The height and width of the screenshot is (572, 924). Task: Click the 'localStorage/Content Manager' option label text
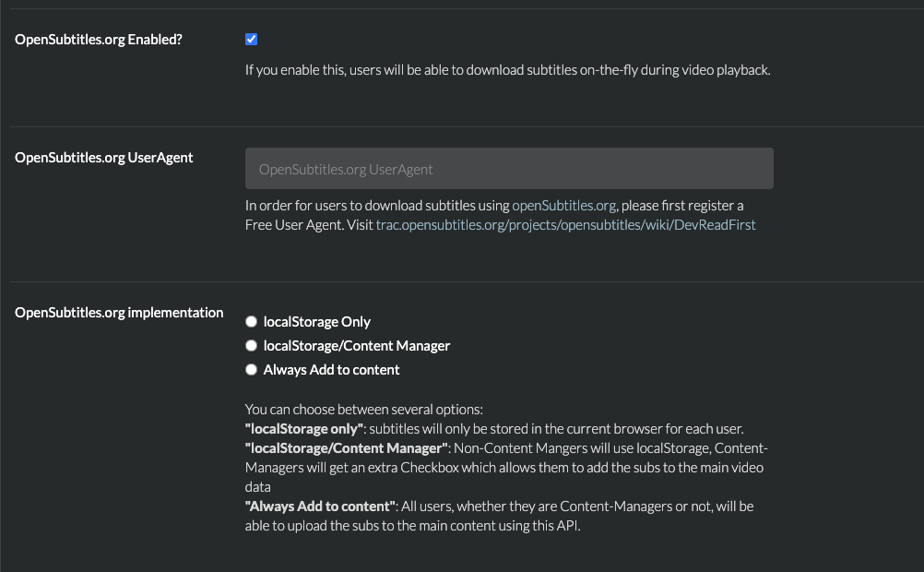[x=357, y=346]
